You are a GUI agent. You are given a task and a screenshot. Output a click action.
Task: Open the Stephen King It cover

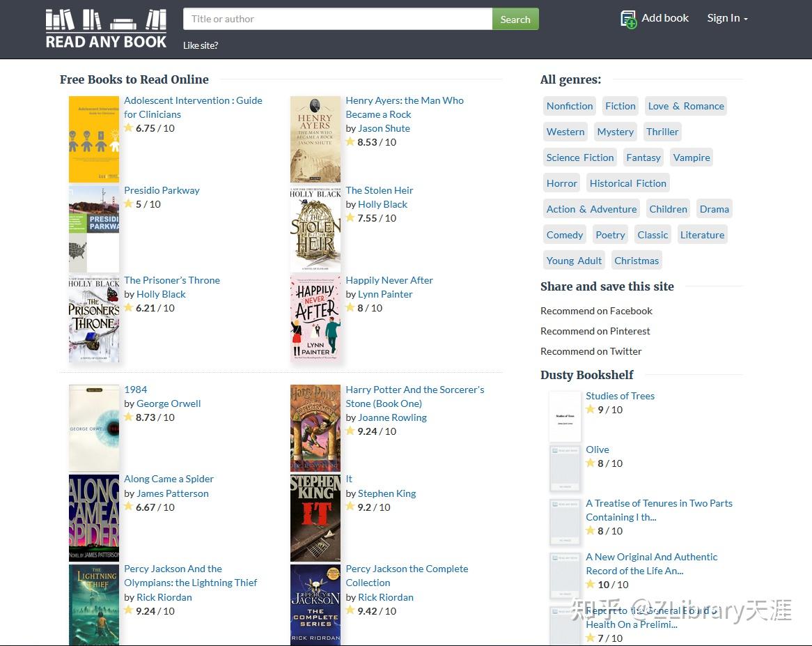(315, 518)
